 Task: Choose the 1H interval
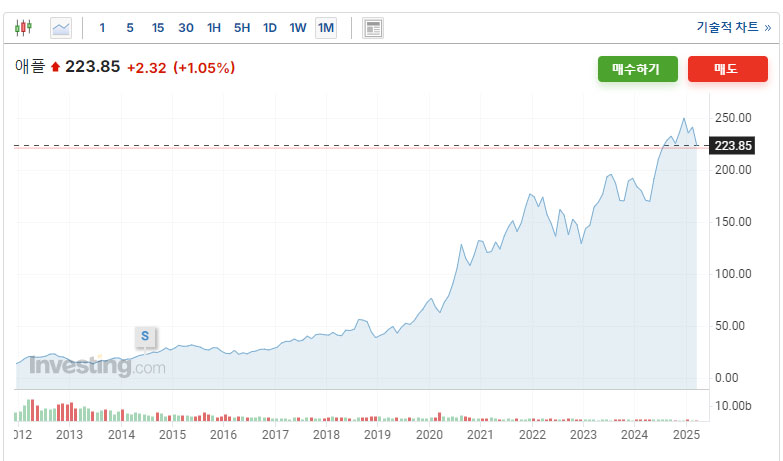[x=214, y=28]
